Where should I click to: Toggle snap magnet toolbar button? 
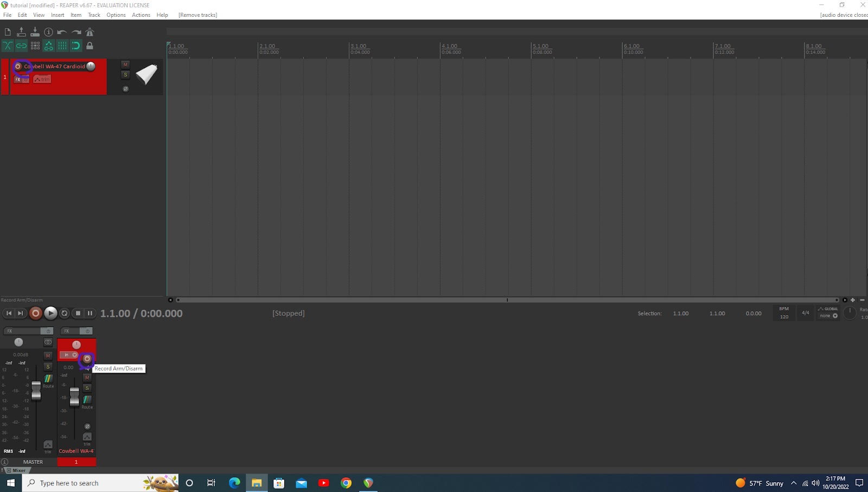coord(76,46)
